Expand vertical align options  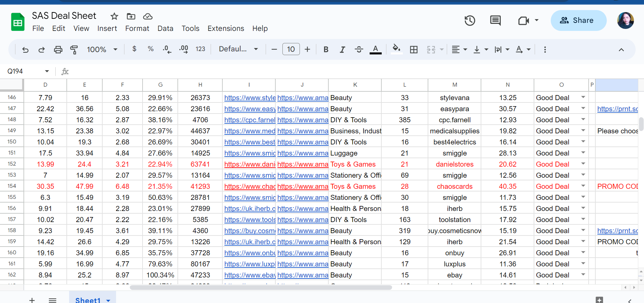pyautogui.click(x=486, y=50)
